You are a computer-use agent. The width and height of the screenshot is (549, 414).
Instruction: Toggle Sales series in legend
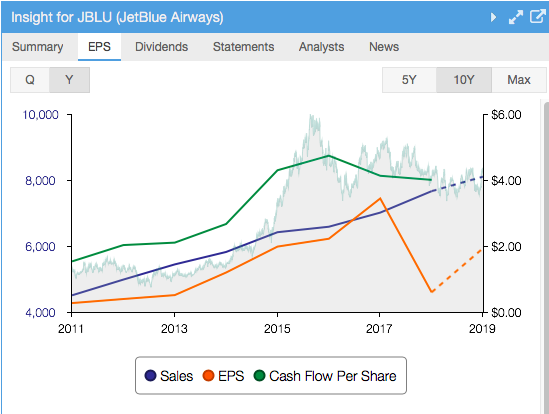(x=169, y=376)
